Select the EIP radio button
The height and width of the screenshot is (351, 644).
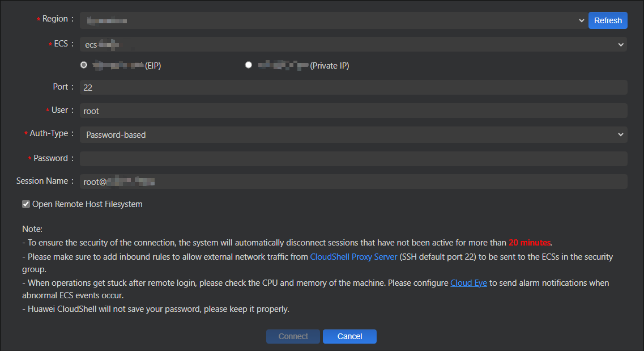(x=84, y=65)
